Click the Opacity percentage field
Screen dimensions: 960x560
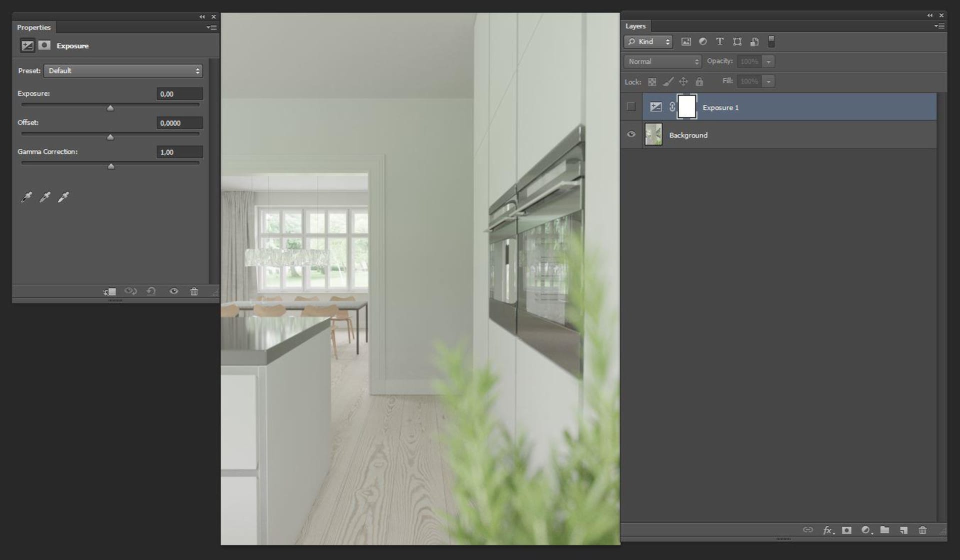coord(749,61)
